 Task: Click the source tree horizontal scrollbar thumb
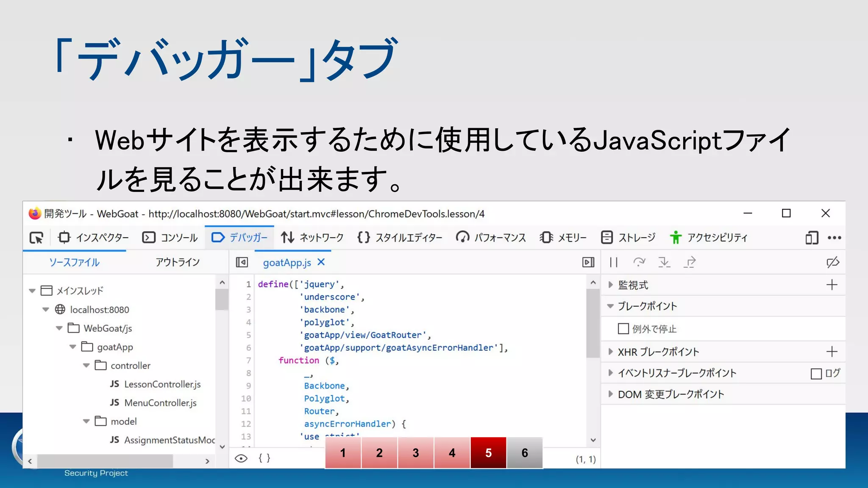coord(106,461)
